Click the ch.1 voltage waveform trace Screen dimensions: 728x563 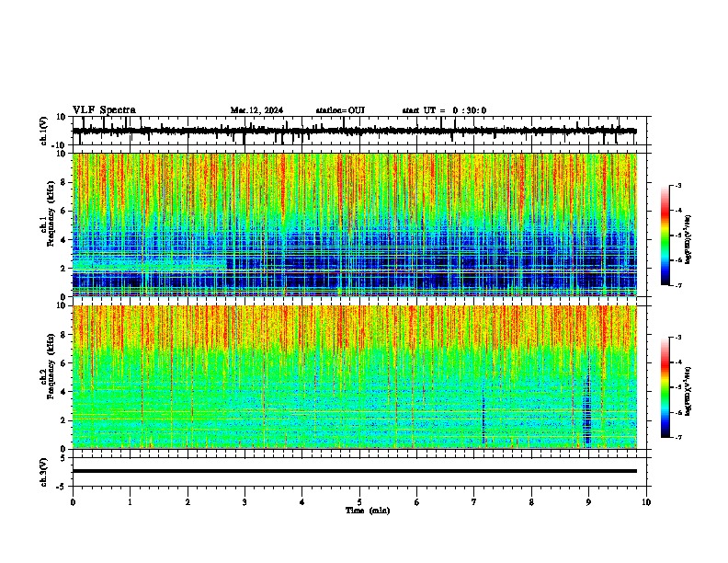(355, 131)
